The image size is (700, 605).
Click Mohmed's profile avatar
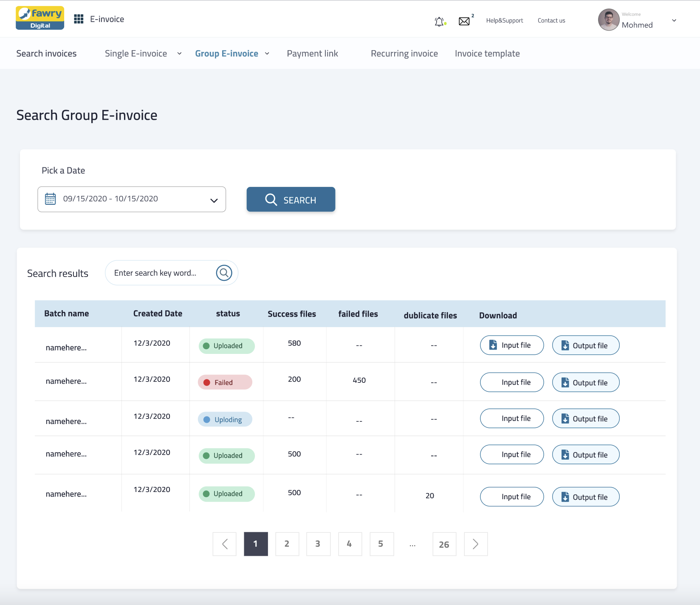point(609,20)
